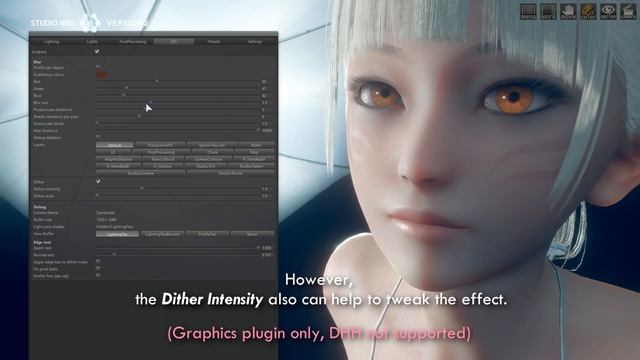Viewport: 640px width, 360px height.
Task: Click the Depth test value field
Action: 267,248
